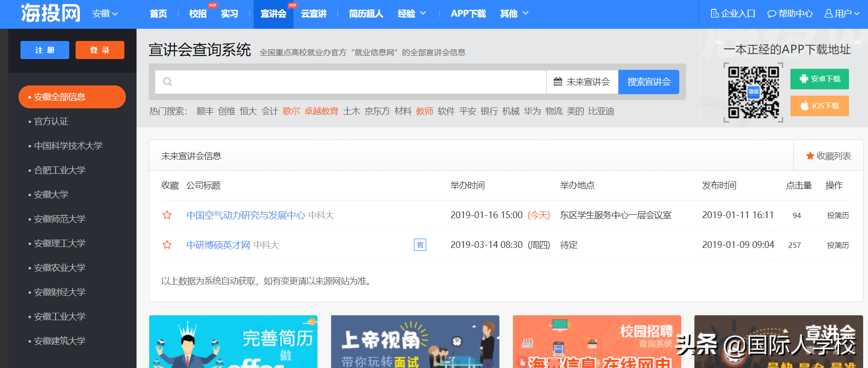Click the iOS下载 button
Screen dimensions: 868x368
point(820,106)
